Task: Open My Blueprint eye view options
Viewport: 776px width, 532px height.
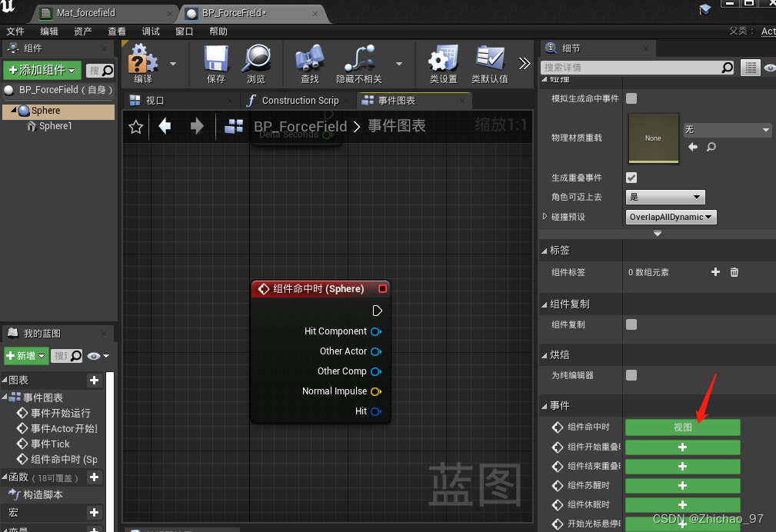Action: 98,356
